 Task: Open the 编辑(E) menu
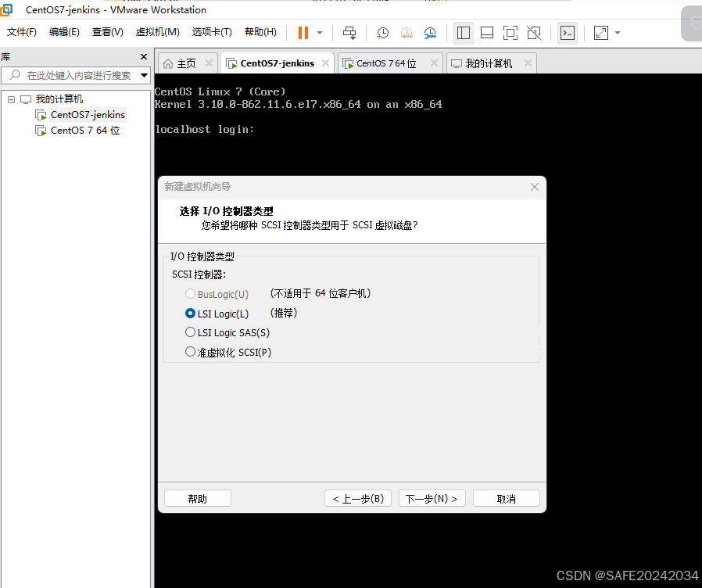pos(64,32)
